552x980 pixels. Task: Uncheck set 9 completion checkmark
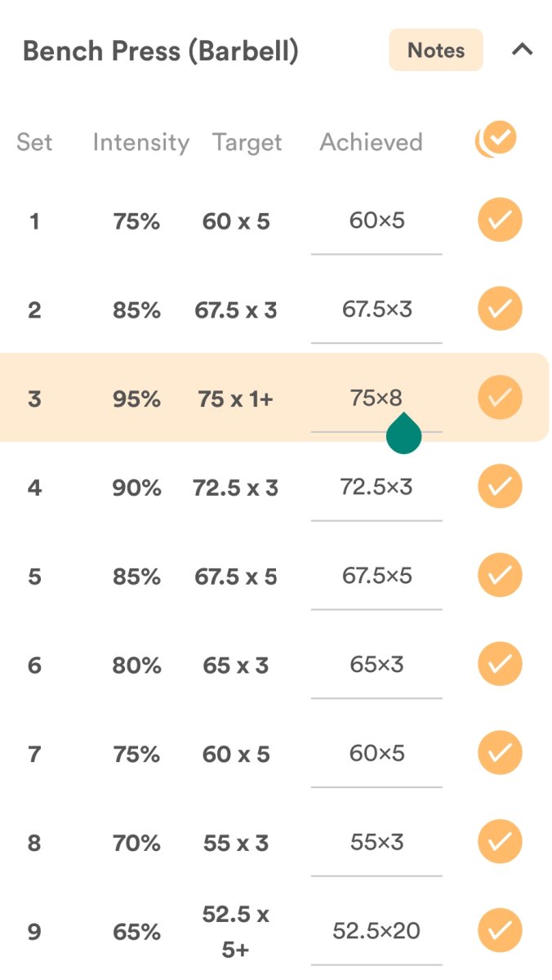coord(500,930)
